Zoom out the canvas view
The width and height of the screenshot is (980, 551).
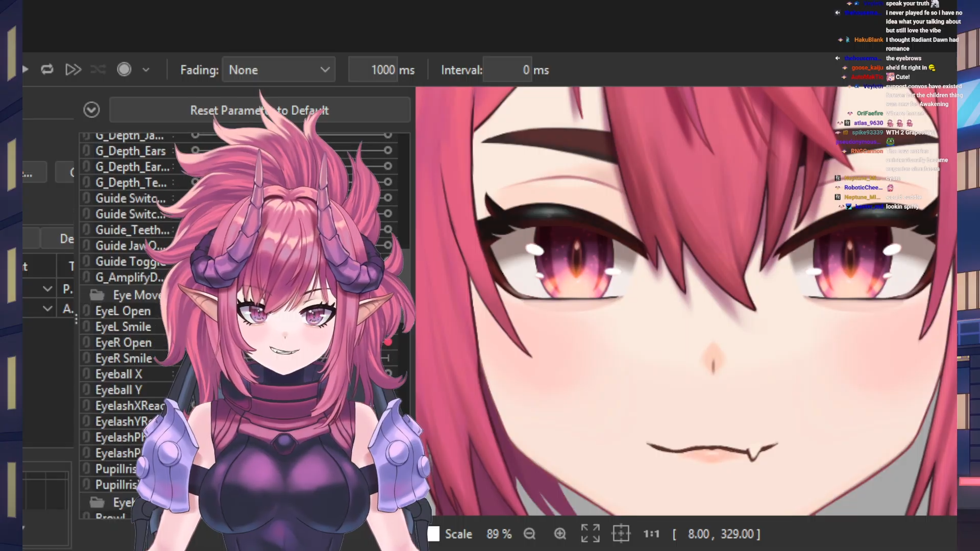529,534
